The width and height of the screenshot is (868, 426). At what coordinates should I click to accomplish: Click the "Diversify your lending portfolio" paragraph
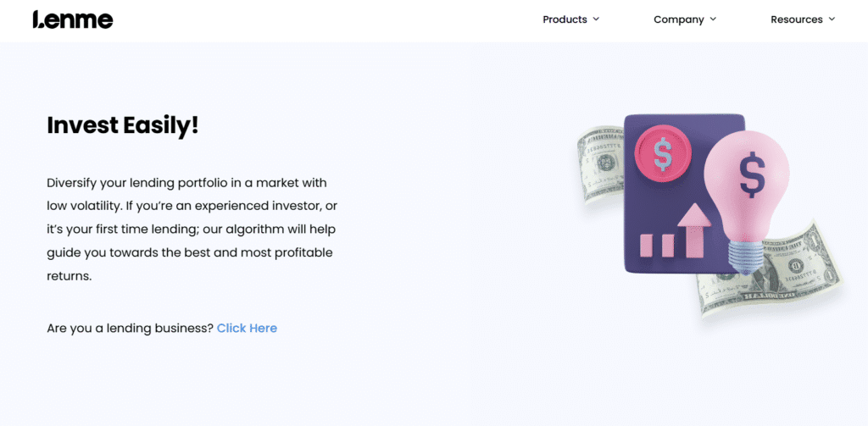click(x=192, y=229)
